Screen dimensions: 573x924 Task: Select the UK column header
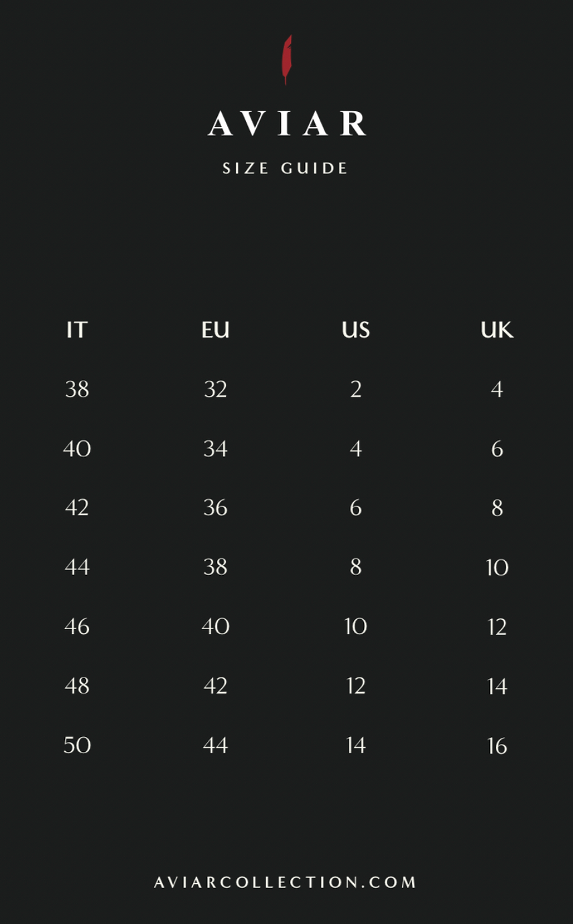pyautogui.click(x=497, y=330)
